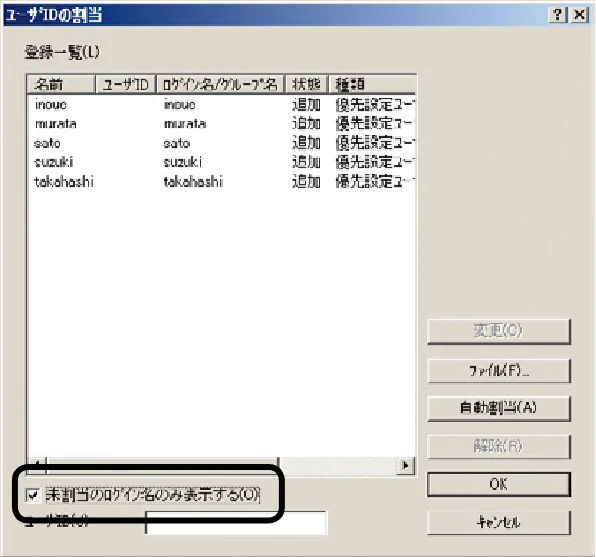Click the horizontal scrollbar right arrow
Viewport: 596px width, 557px height.
(405, 465)
